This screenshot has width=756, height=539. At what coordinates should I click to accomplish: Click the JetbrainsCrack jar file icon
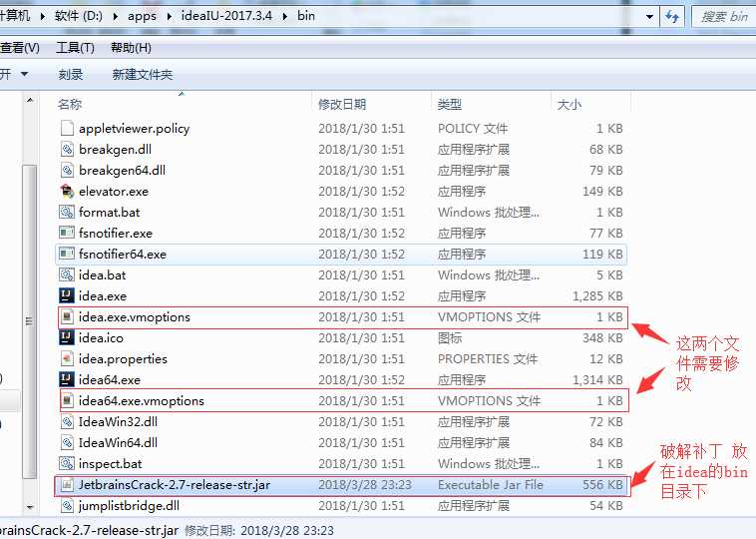(x=67, y=484)
